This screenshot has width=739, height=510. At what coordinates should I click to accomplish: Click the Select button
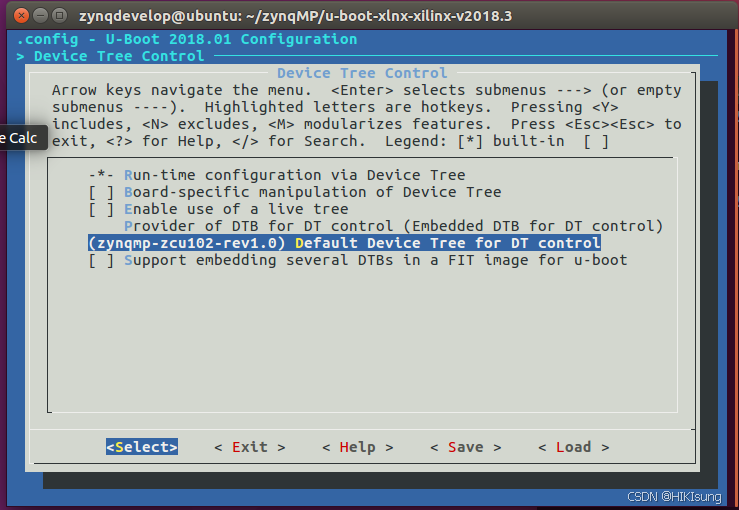pyautogui.click(x=142, y=447)
